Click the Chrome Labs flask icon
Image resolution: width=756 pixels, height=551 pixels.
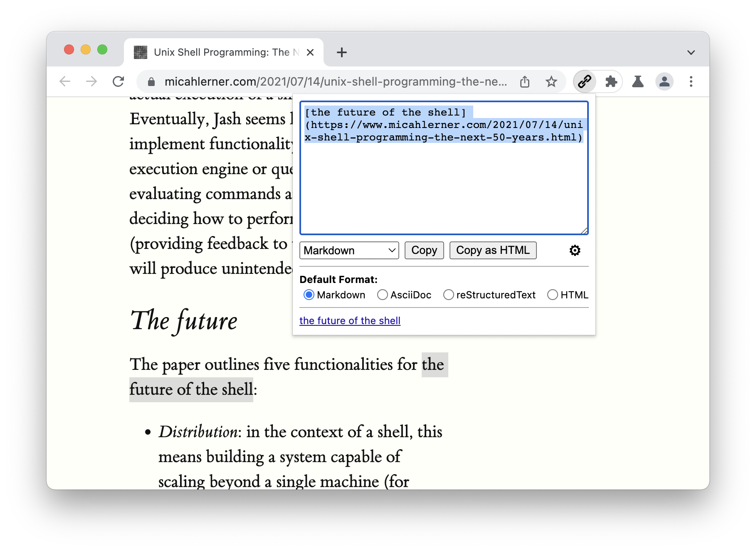pyautogui.click(x=637, y=81)
